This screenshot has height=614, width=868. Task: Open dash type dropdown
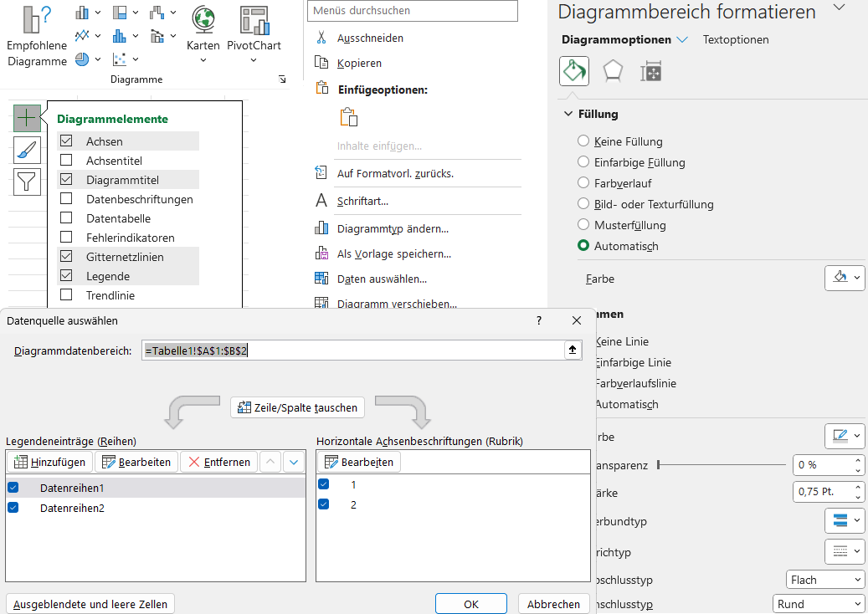click(x=845, y=551)
